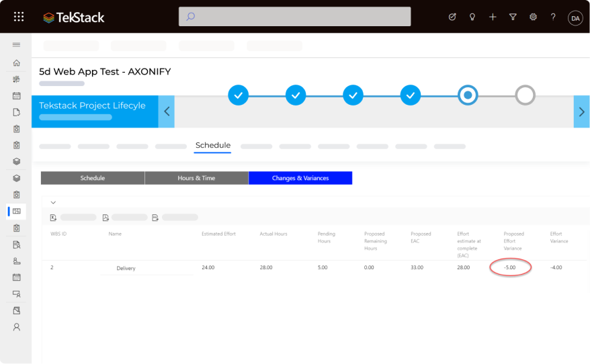Expand the chevron above export icons

53,202
